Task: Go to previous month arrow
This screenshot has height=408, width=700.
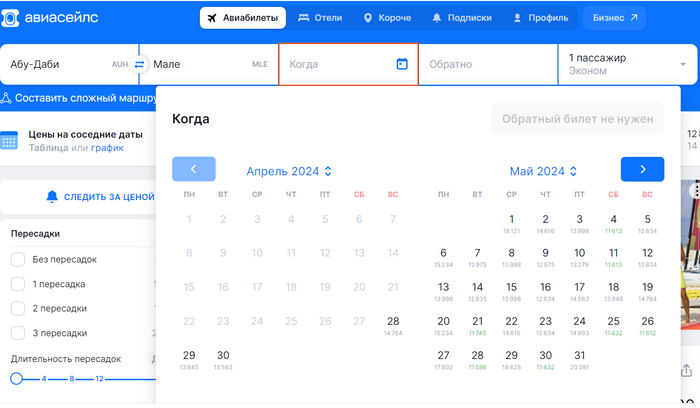Action: [x=193, y=170]
